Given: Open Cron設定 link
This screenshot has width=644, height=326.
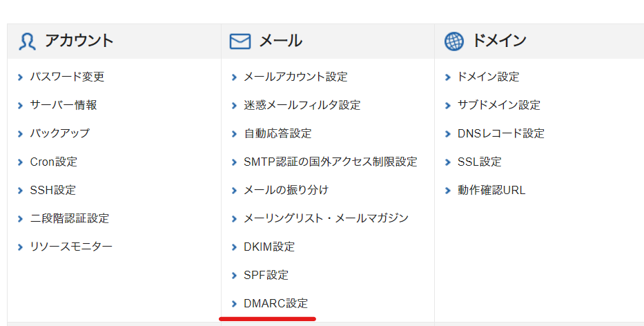Looking at the screenshot, I should click(x=53, y=162).
